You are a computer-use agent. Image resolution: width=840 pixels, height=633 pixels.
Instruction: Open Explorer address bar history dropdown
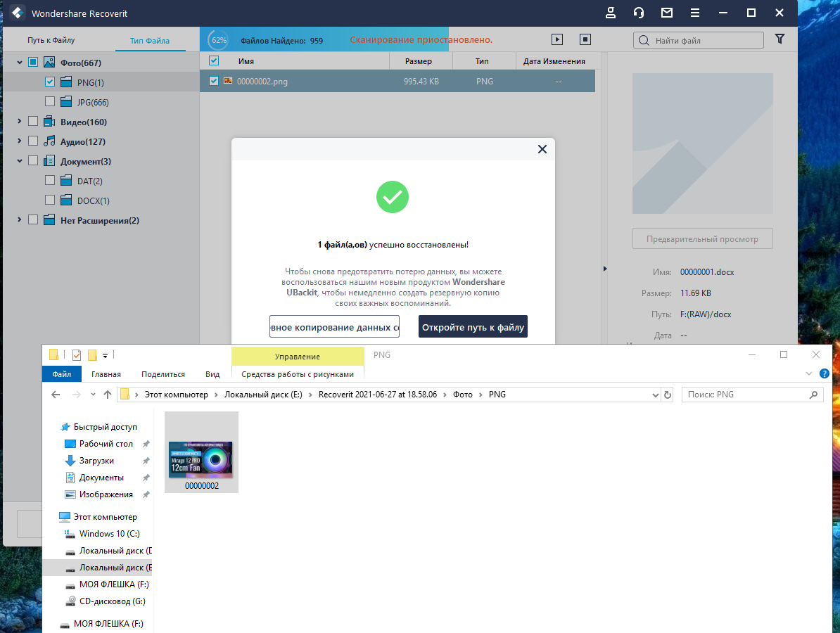(655, 395)
